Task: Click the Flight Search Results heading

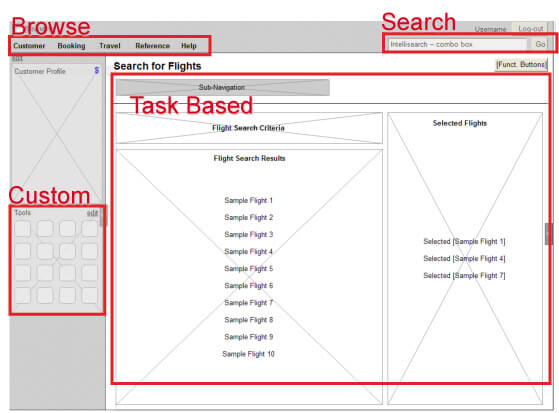Action: pyautogui.click(x=249, y=158)
